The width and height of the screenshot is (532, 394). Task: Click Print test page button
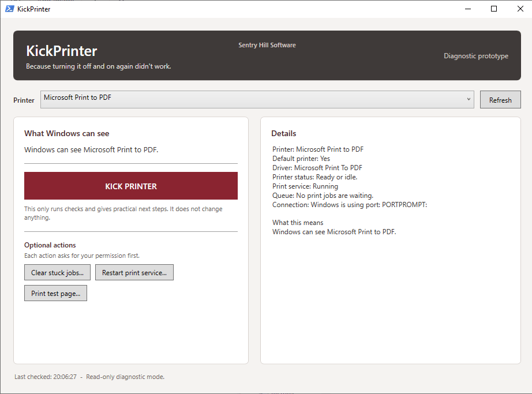tap(55, 293)
